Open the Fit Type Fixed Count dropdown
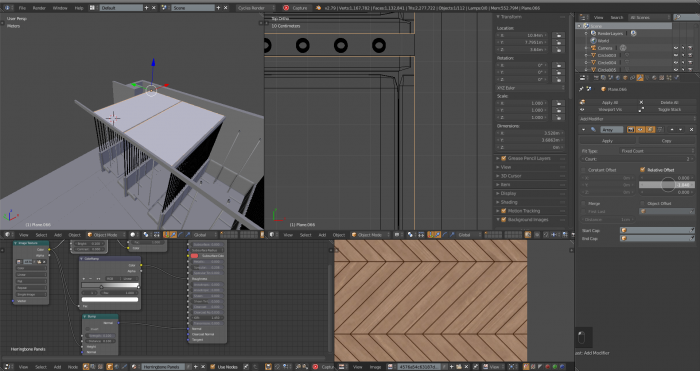 657,151
